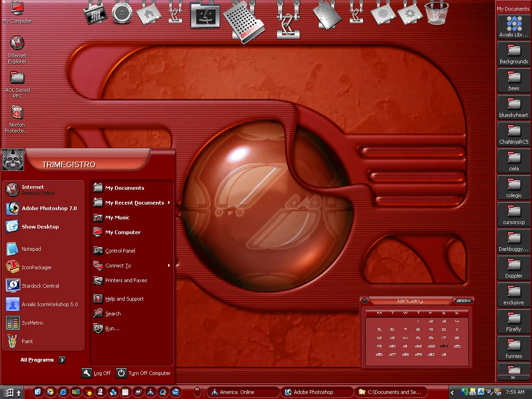Open Control Panel menu entry
Viewport: 532px width, 399px height.
point(120,251)
